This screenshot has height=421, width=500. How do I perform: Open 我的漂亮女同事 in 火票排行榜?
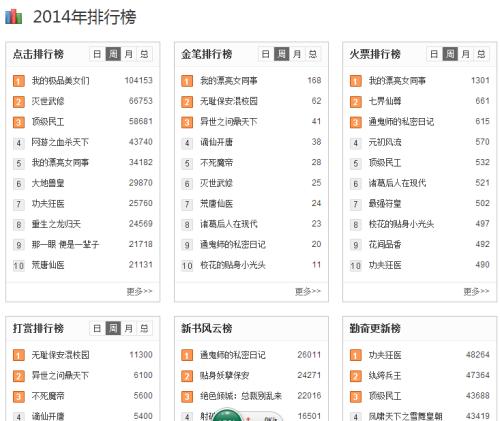pyautogui.click(x=397, y=80)
